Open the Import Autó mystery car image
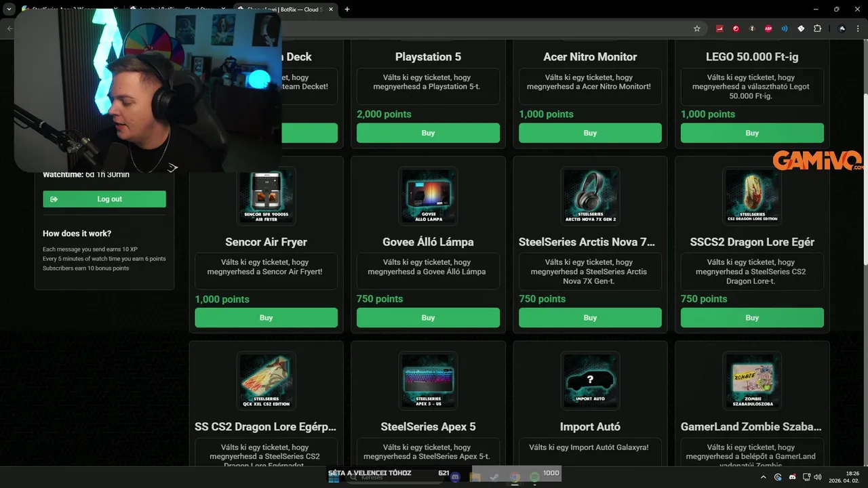This screenshot has width=868, height=488. click(590, 381)
